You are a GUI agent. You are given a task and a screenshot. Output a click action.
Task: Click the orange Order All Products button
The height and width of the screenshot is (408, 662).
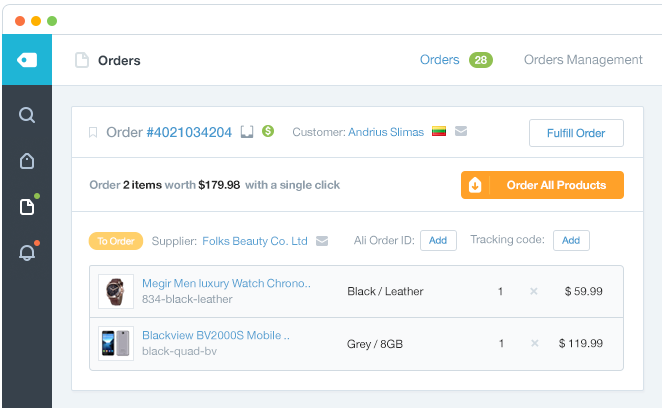(542, 185)
